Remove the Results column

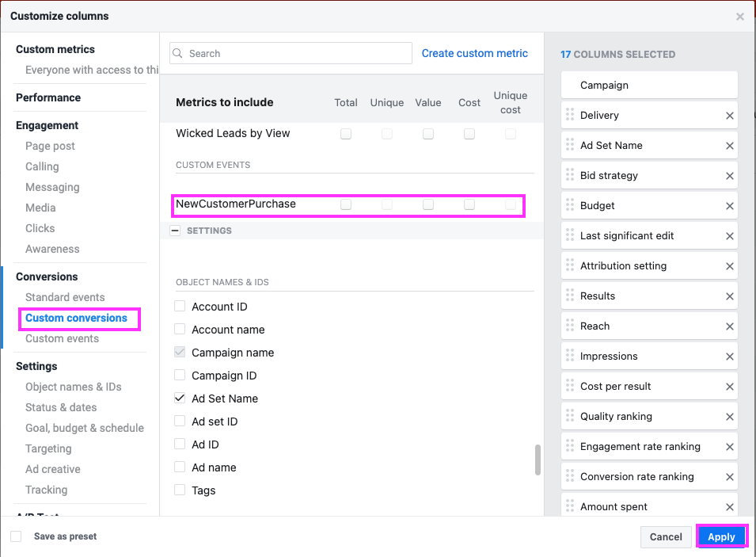[730, 296]
